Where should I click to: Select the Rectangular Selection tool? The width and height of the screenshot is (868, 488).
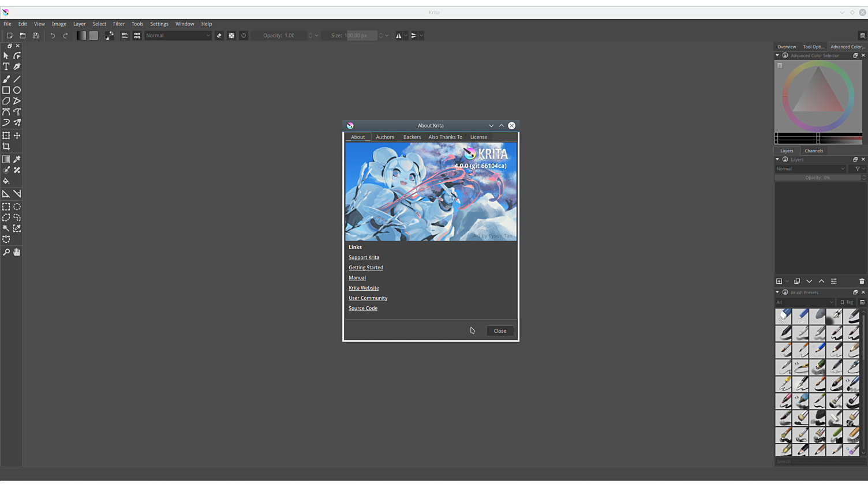pyautogui.click(x=6, y=207)
